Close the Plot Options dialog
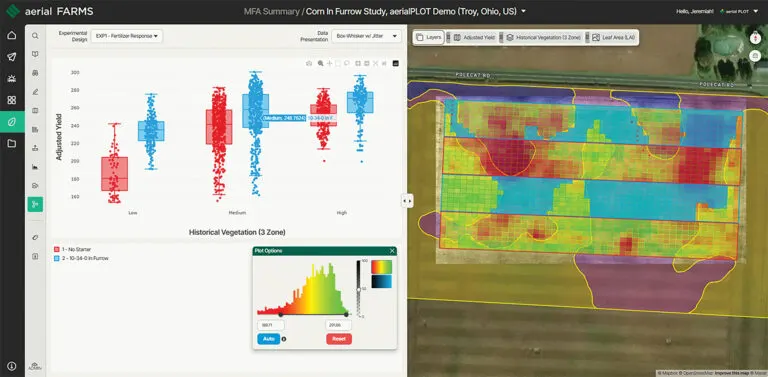 [392, 251]
